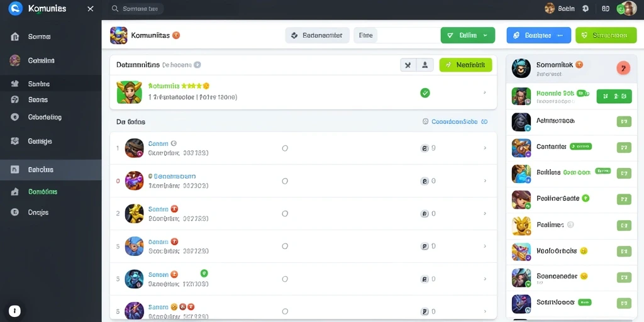Viewport: 644px width, 322px height.
Task: Click the Etre input field
Action: (x=396, y=36)
